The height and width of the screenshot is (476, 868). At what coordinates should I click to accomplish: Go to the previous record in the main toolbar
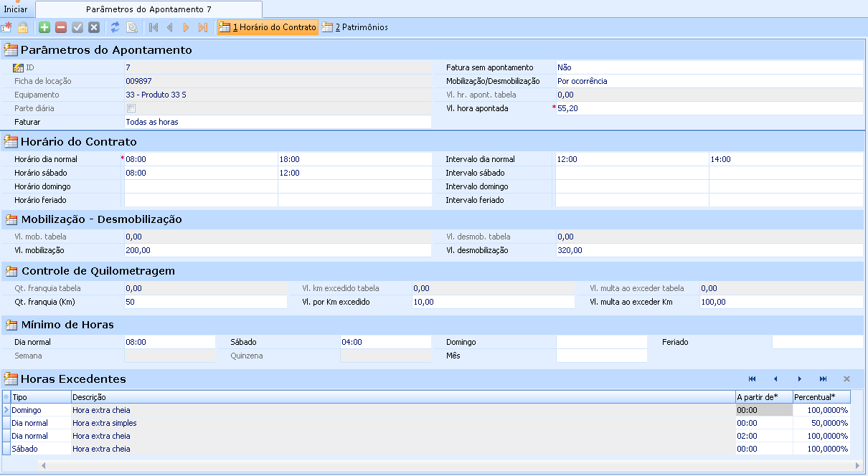coord(169,27)
